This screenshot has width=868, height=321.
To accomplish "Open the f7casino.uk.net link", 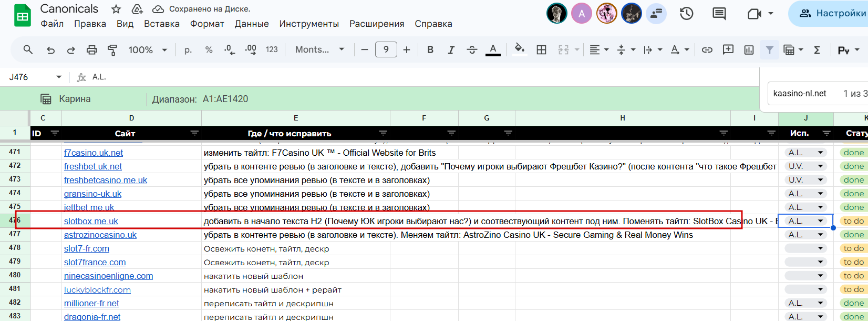I will coord(94,153).
